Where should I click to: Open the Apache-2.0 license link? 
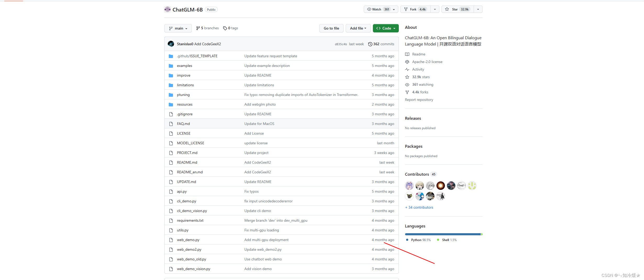424,62
